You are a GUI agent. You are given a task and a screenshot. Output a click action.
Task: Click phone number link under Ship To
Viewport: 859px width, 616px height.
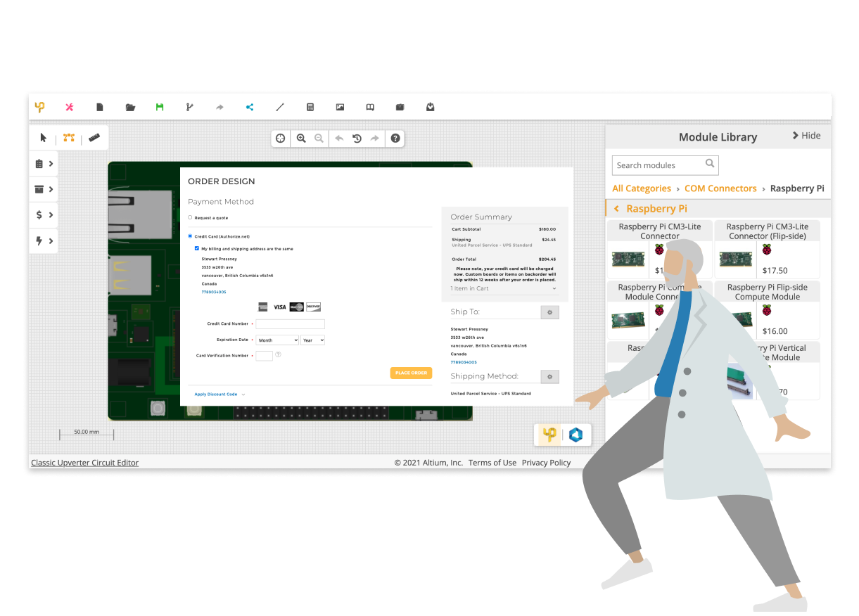click(464, 362)
